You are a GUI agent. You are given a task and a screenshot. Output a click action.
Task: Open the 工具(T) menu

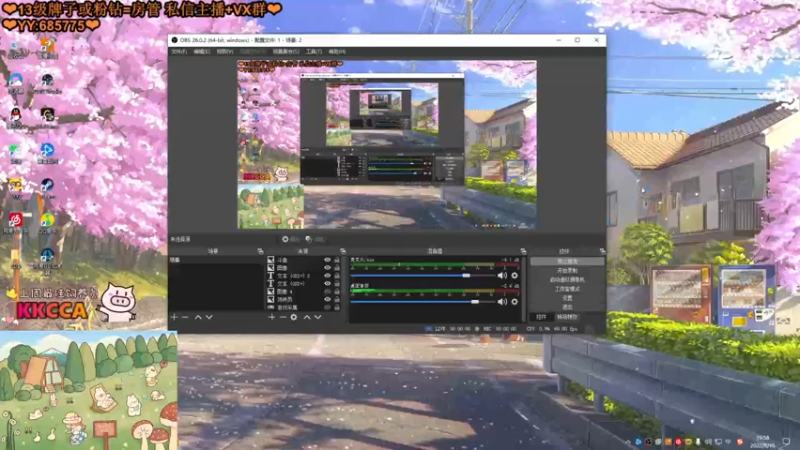(314, 52)
